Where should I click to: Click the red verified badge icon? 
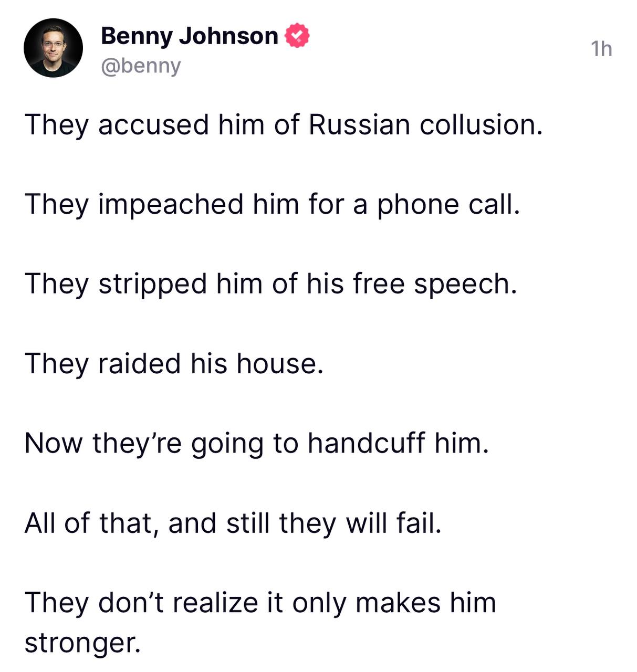click(297, 36)
